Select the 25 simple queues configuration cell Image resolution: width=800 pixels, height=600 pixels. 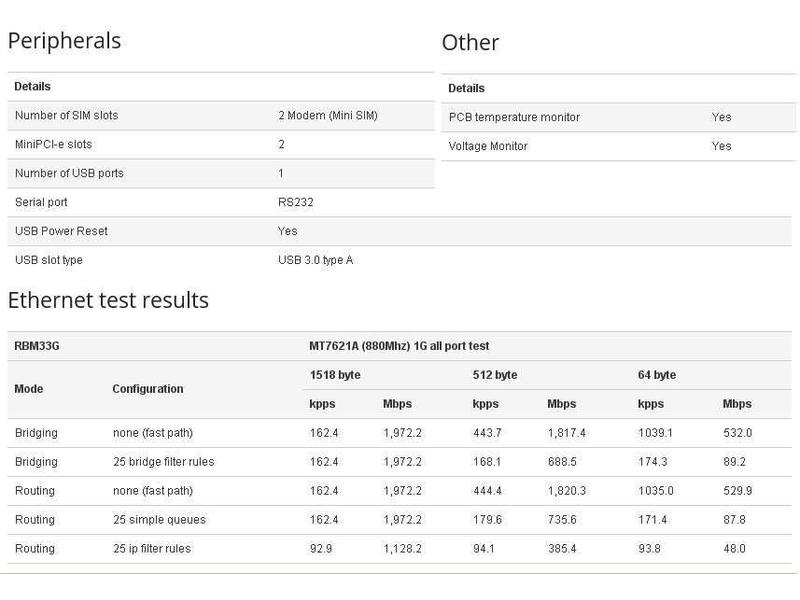click(x=158, y=520)
